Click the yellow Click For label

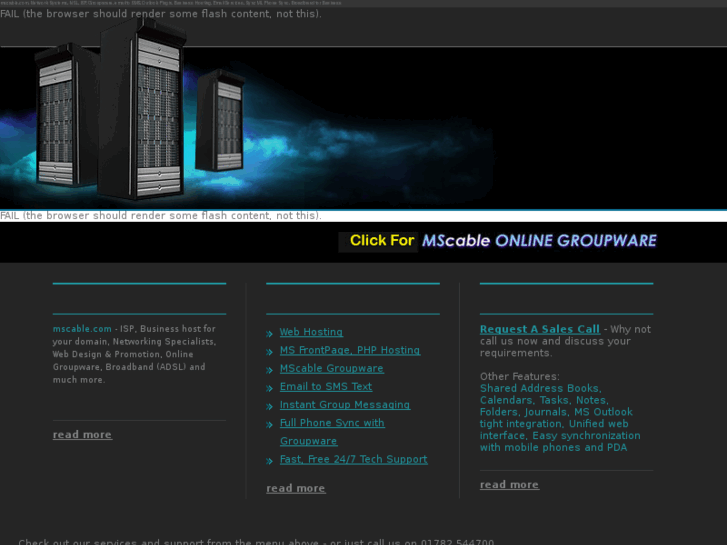tap(382, 241)
